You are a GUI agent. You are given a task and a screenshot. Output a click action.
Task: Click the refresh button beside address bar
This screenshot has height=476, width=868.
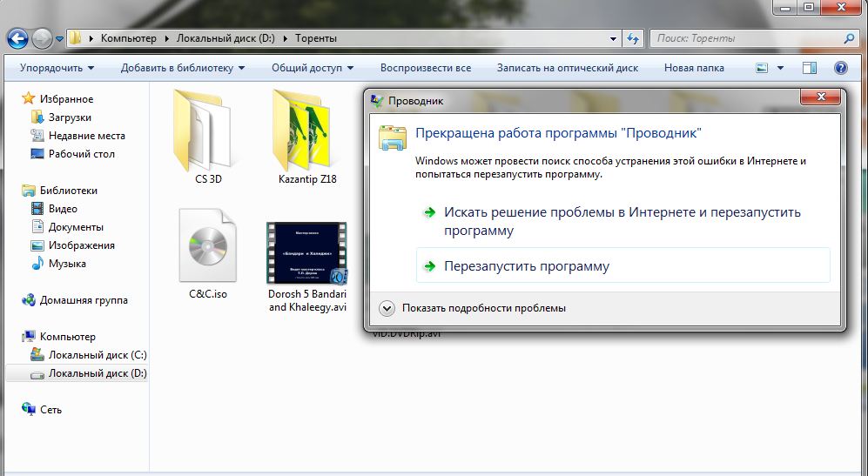(633, 39)
